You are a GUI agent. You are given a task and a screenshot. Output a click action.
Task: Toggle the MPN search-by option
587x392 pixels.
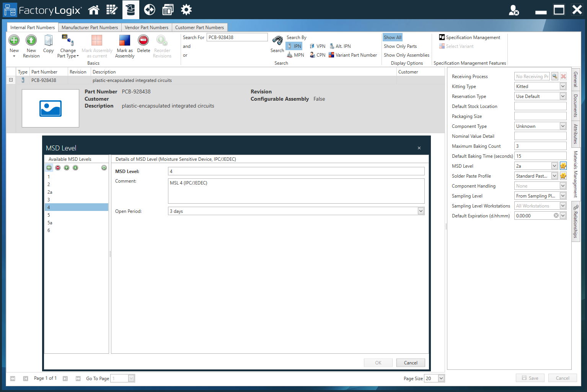tap(295, 55)
